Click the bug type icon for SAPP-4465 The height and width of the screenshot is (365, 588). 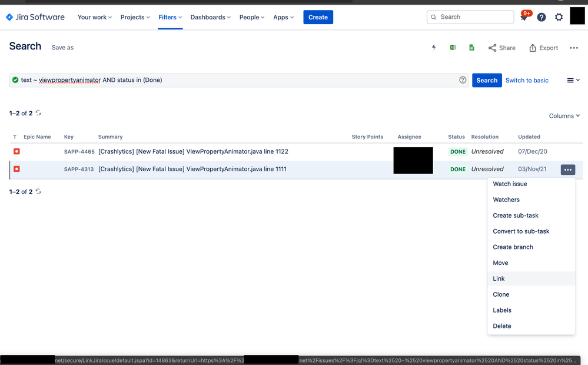point(16,151)
